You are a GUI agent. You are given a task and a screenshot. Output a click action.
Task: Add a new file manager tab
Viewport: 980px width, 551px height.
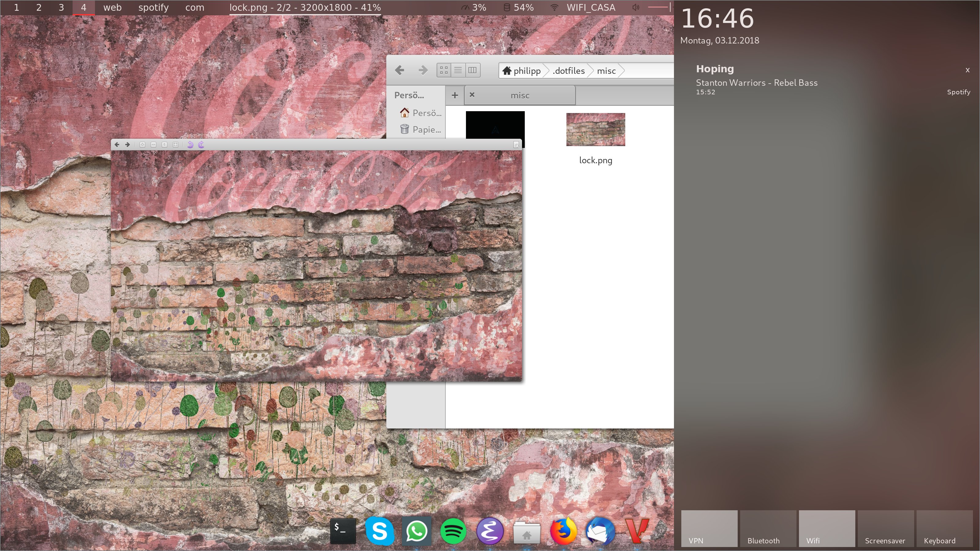pos(455,96)
